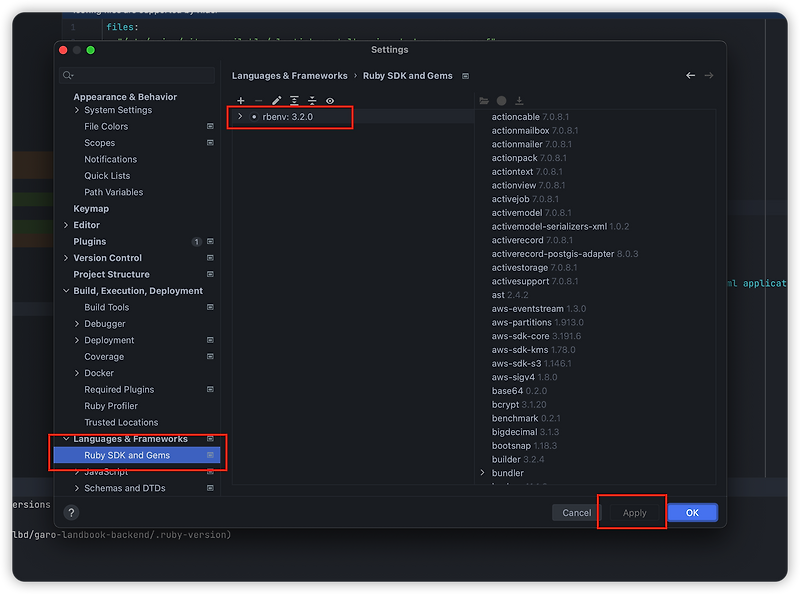800x594 pixels.
Task: Select Notifications in the settings sidebar
Action: click(x=110, y=159)
